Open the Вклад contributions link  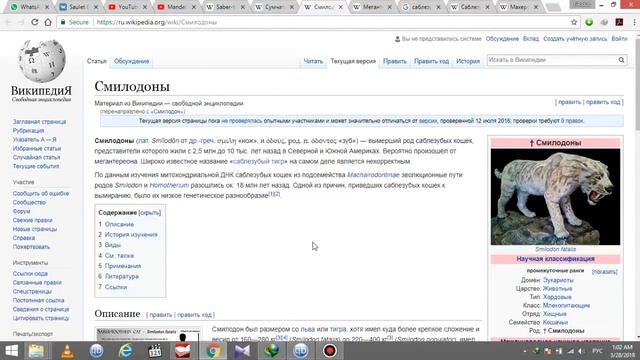(x=531, y=39)
